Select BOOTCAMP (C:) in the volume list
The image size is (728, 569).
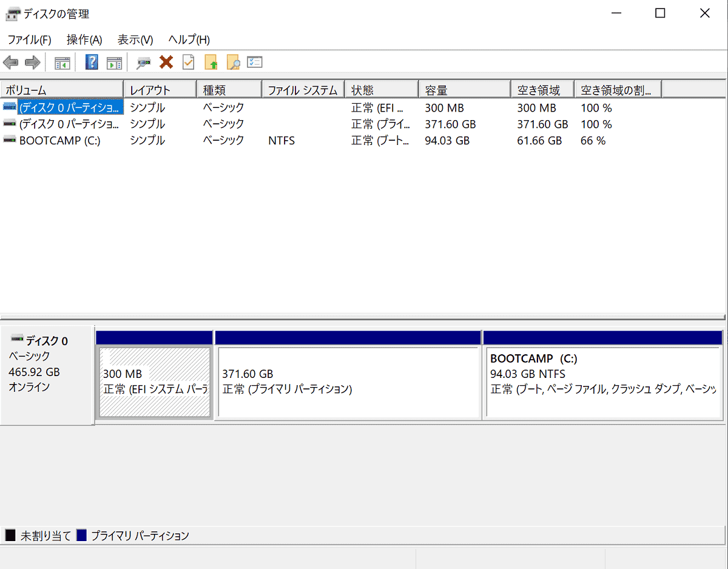60,141
